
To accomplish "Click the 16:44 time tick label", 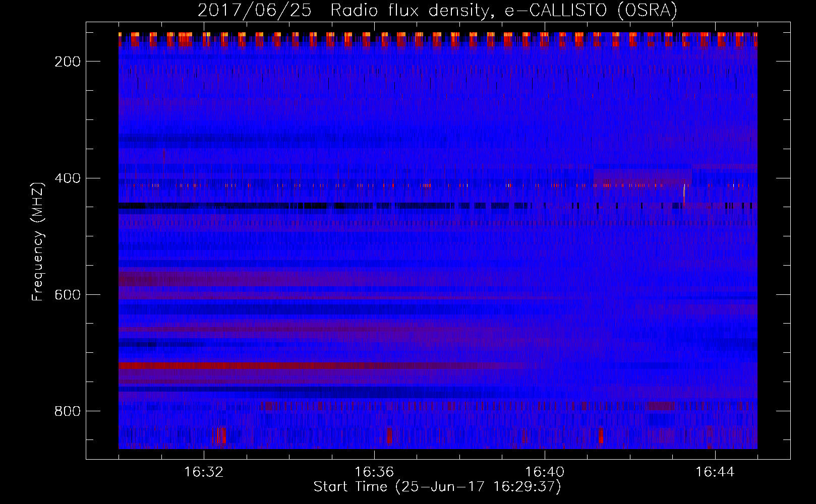I will point(715,472).
